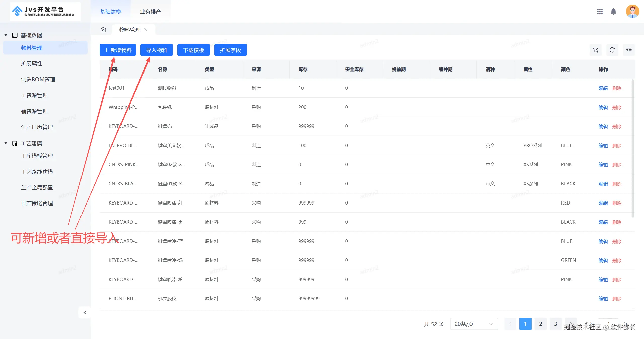Click the 新增物料 button
The width and height of the screenshot is (644, 339).
click(118, 50)
